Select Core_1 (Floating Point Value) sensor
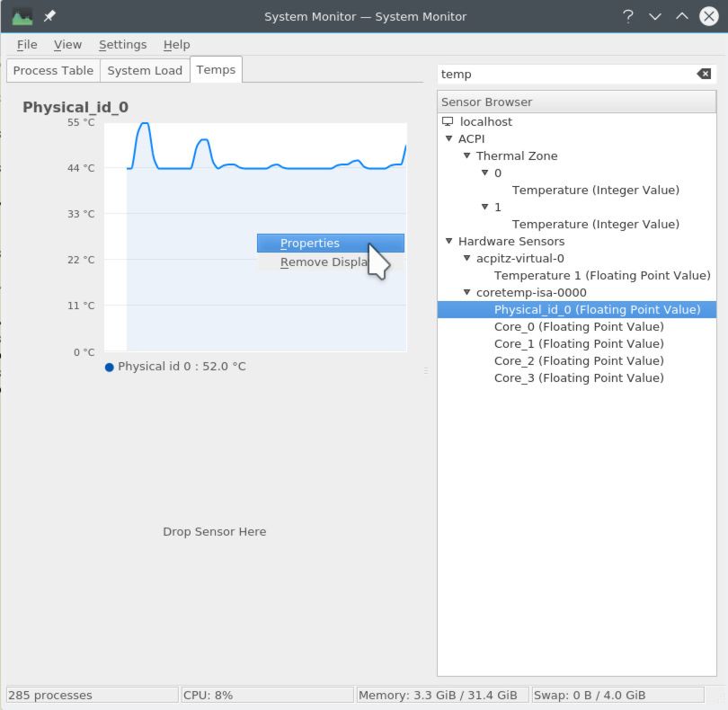Screen dimensions: 728x710 pyautogui.click(x=579, y=344)
